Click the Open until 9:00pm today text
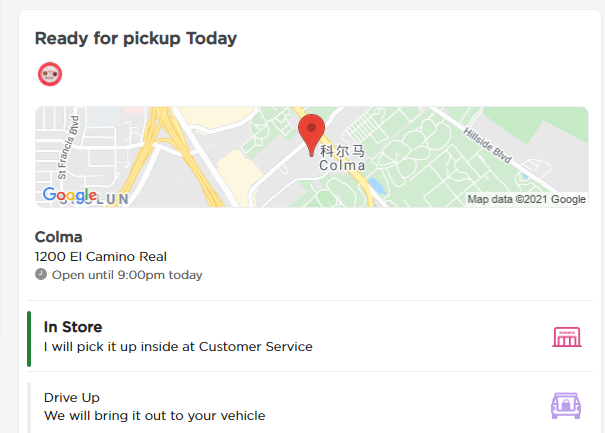Image resolution: width=605 pixels, height=433 pixels. tap(127, 275)
